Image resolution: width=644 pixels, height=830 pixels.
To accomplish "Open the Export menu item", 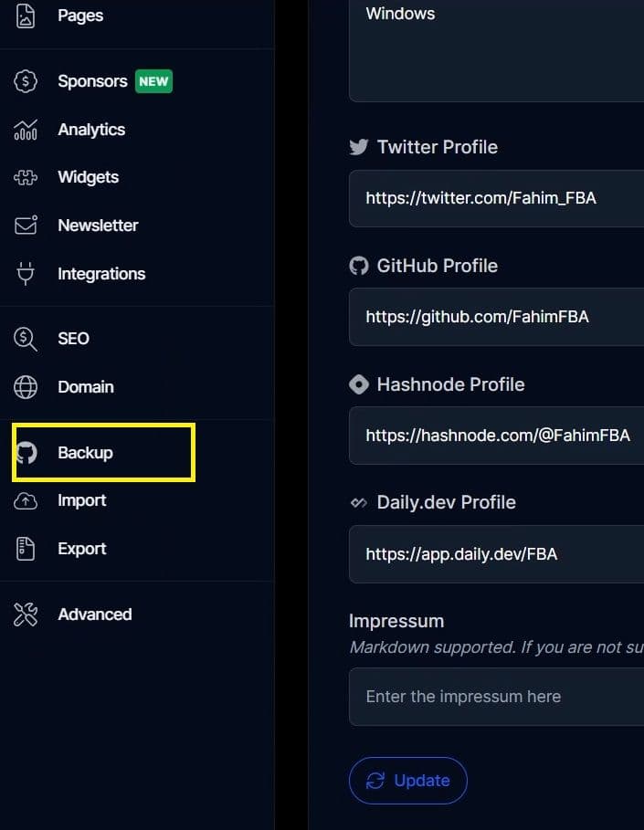I will click(82, 549).
